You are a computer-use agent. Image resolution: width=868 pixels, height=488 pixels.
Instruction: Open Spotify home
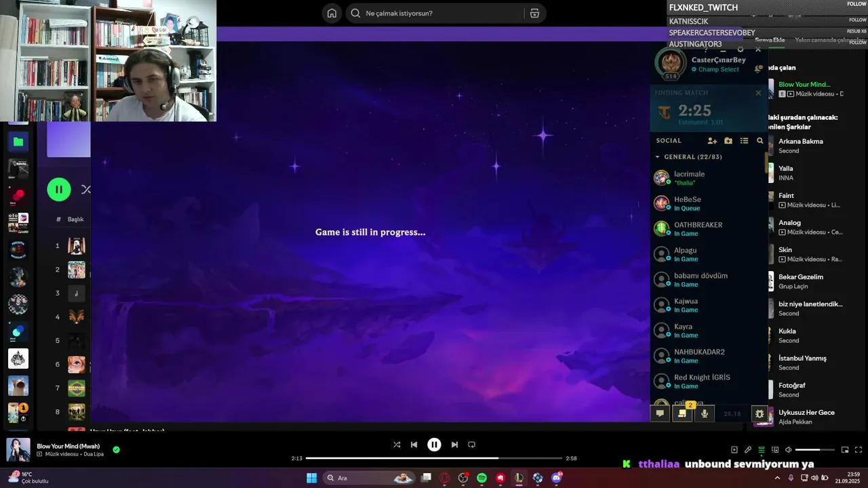[x=332, y=13]
